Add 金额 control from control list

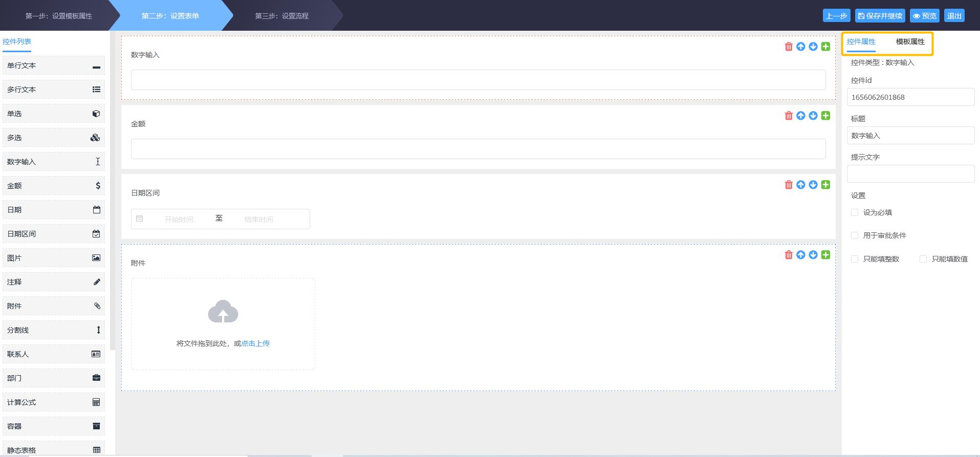click(54, 186)
